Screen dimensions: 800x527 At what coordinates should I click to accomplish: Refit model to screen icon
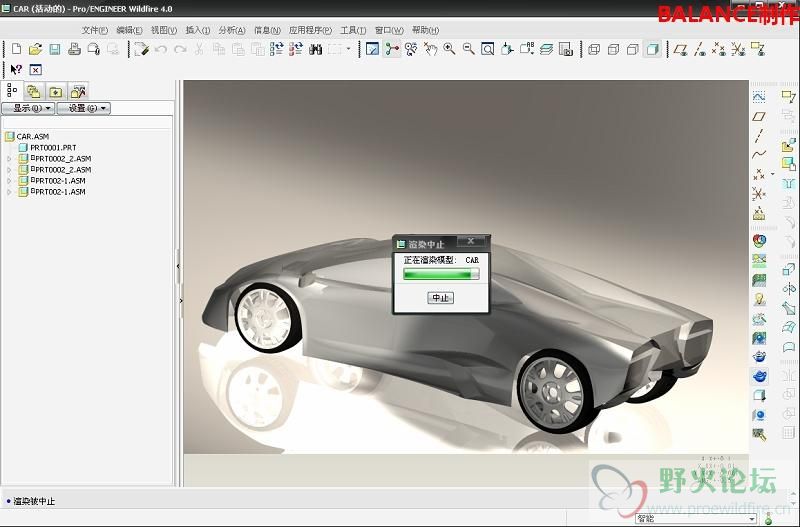pos(488,49)
